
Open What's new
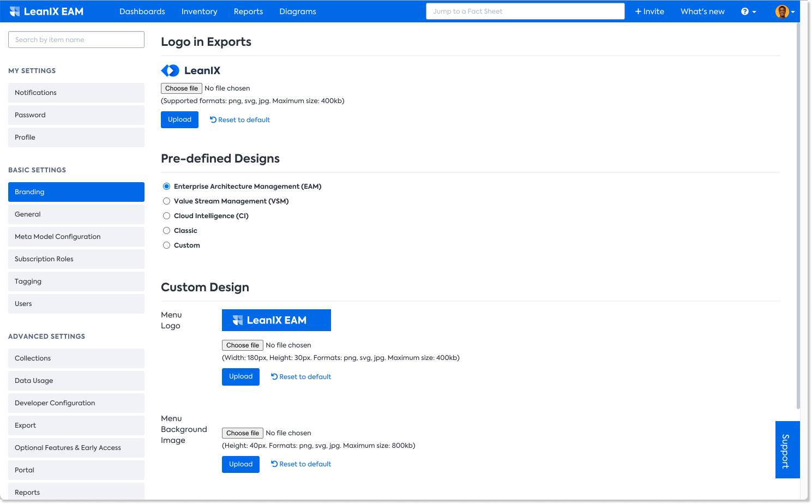702,11
